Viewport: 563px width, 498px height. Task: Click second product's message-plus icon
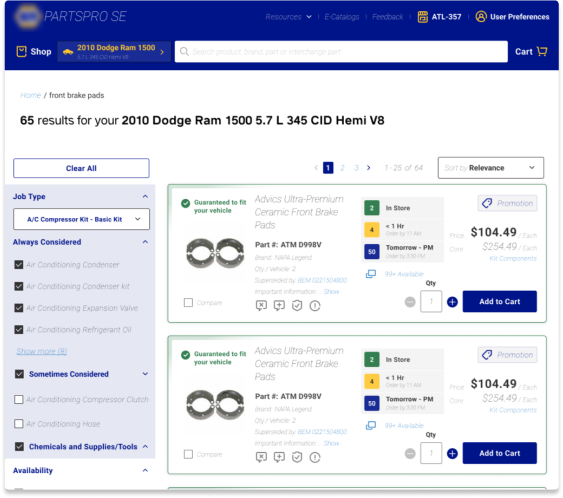point(279,457)
